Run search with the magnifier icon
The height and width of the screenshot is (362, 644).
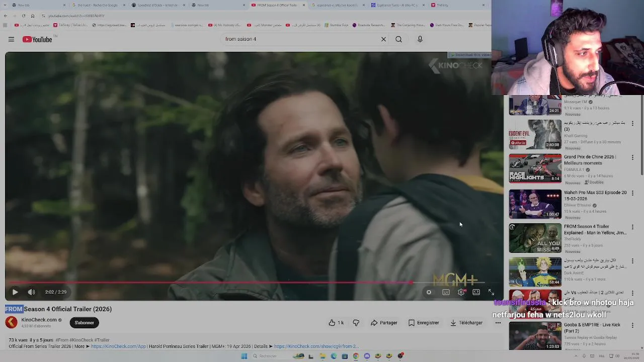pos(398,39)
